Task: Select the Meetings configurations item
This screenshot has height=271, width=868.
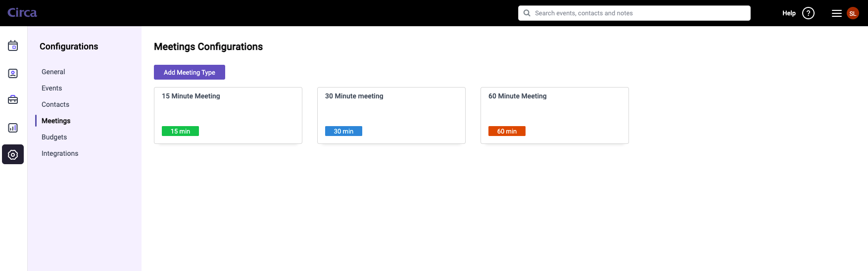Action: pos(56,121)
